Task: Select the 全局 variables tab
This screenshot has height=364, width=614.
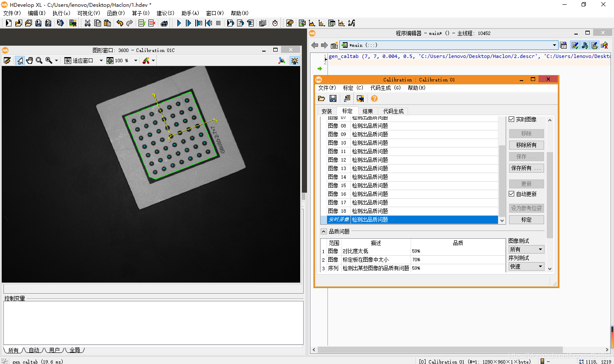Action: click(75, 350)
